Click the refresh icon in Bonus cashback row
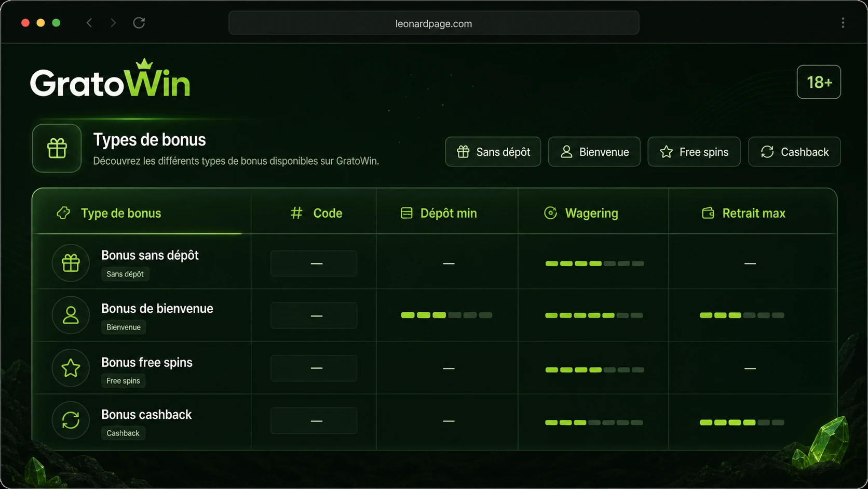The image size is (868, 489). tap(71, 420)
